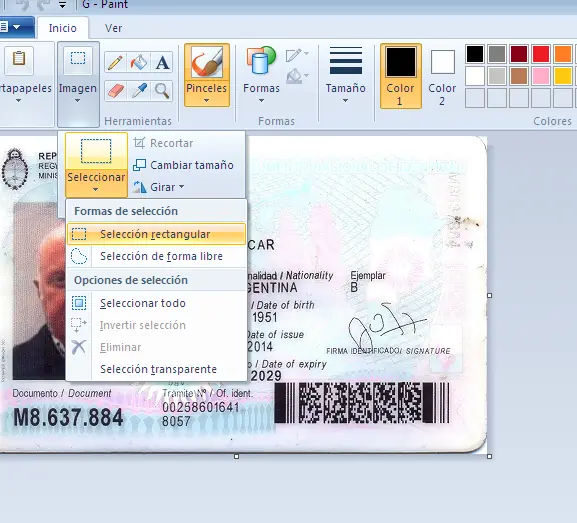This screenshot has height=523, width=577.
Task: Activate the Color 1 button
Action: coord(400,76)
